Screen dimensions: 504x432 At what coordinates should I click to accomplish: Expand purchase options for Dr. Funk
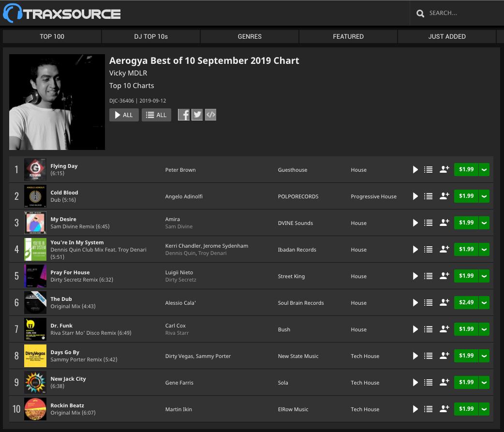[484, 329]
